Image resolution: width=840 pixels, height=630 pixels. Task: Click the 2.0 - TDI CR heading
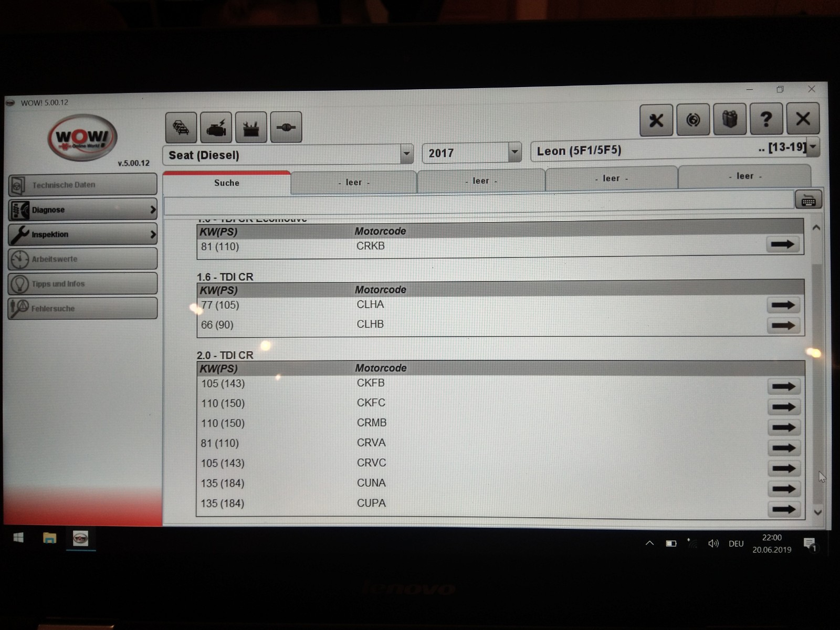click(225, 355)
